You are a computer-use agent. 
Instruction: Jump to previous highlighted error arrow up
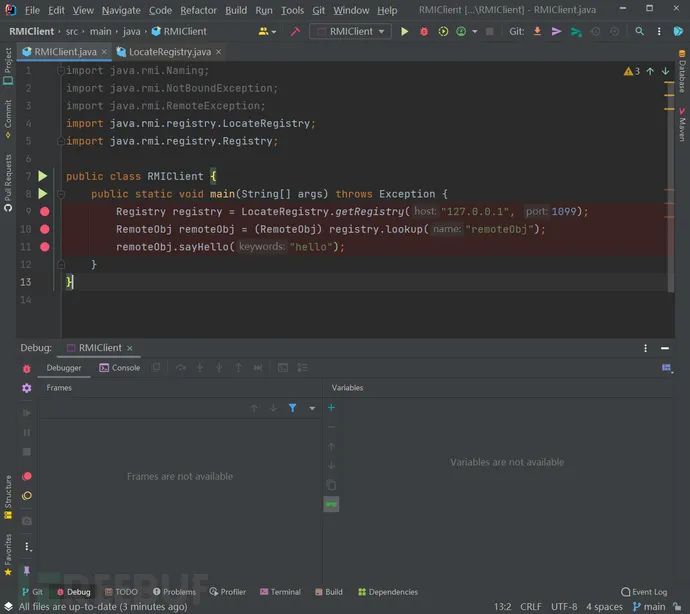click(650, 71)
